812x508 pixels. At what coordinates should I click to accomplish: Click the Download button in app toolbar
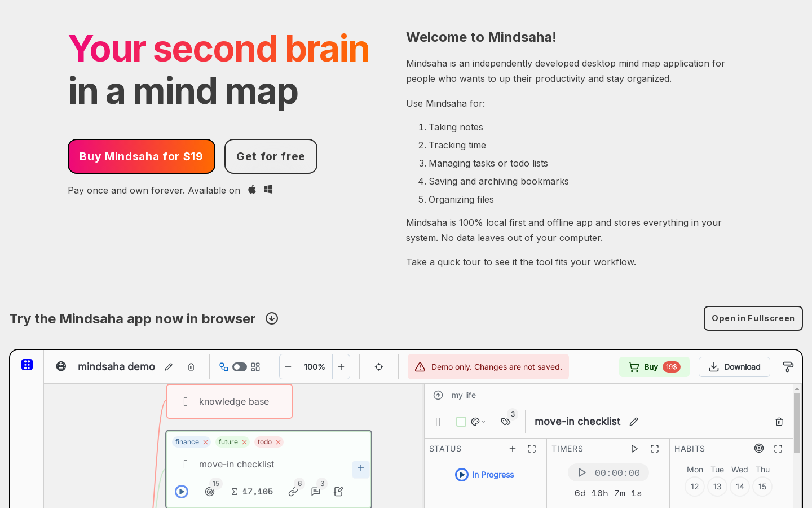point(734,367)
